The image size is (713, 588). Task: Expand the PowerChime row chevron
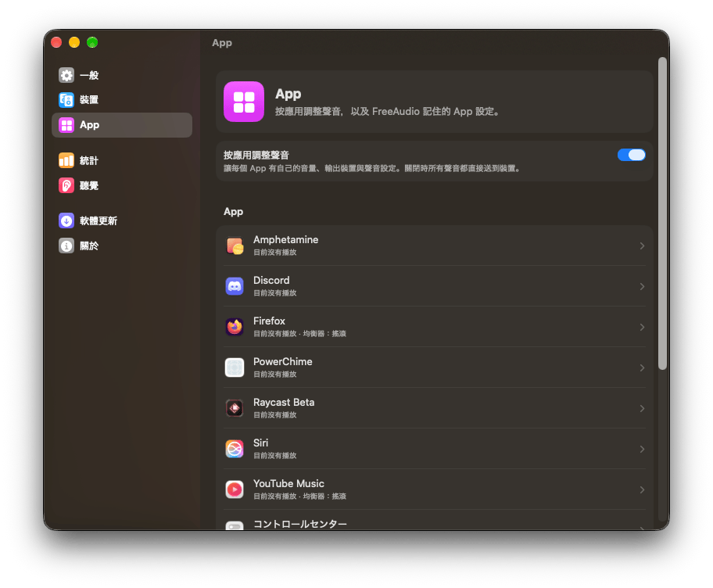[x=642, y=367]
